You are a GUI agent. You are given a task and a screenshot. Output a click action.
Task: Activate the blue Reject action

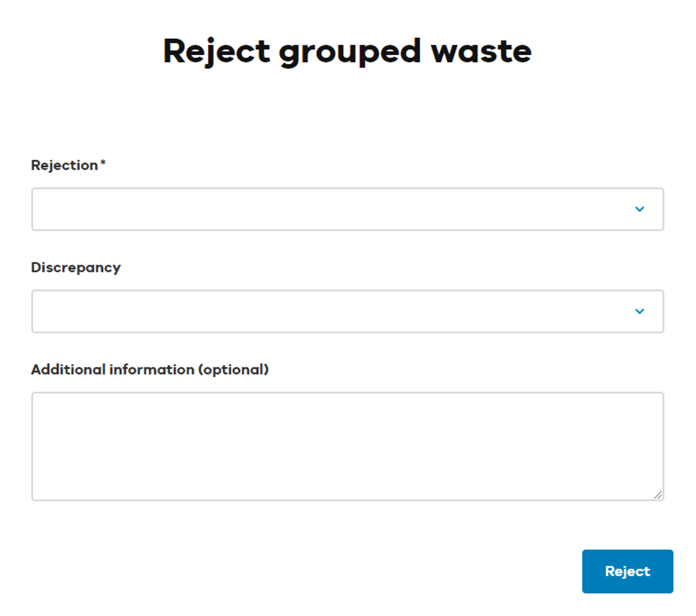tap(627, 571)
